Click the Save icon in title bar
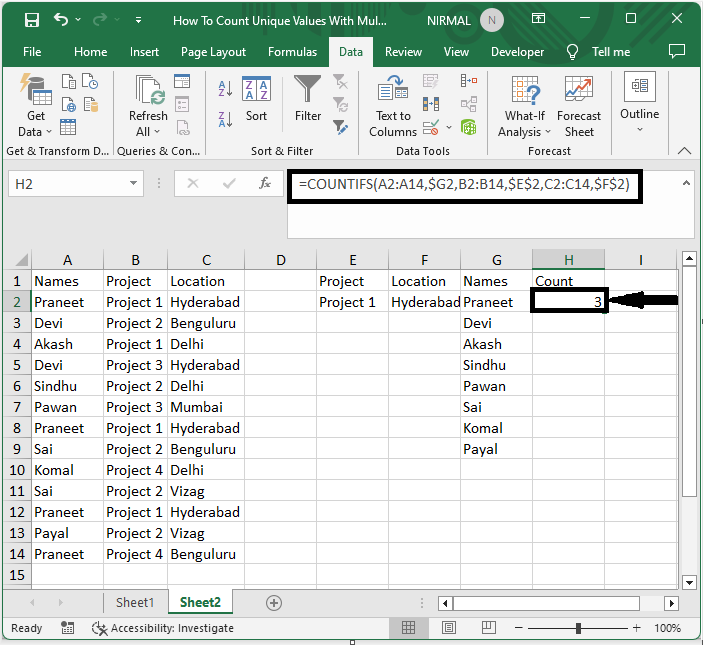The image size is (703, 645). click(32, 20)
